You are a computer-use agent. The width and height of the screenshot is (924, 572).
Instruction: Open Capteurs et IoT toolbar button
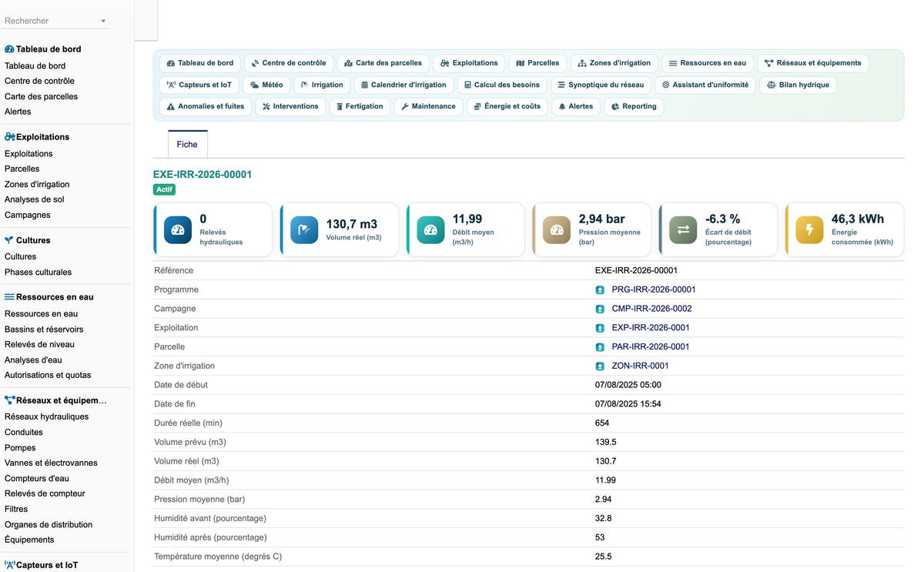[x=199, y=85]
